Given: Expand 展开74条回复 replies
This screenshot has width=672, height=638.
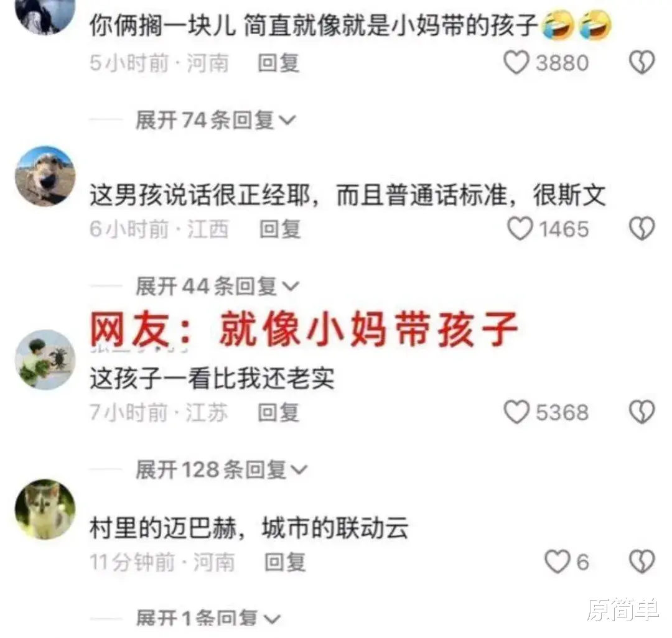Looking at the screenshot, I should [x=215, y=120].
